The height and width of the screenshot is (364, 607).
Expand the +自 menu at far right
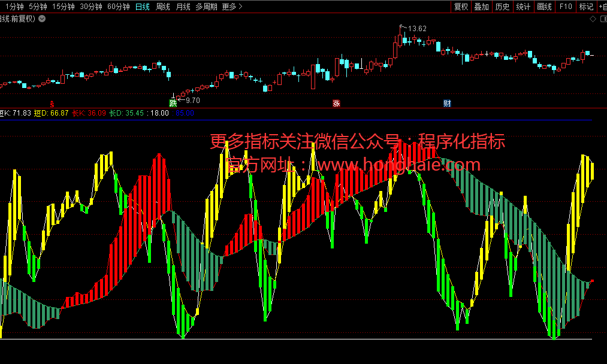tap(602, 7)
